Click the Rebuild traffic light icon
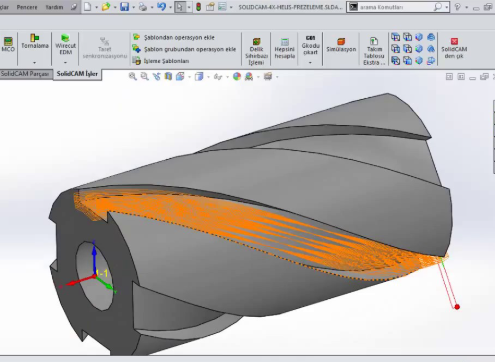Viewport: 495px width, 362px height. point(198,7)
